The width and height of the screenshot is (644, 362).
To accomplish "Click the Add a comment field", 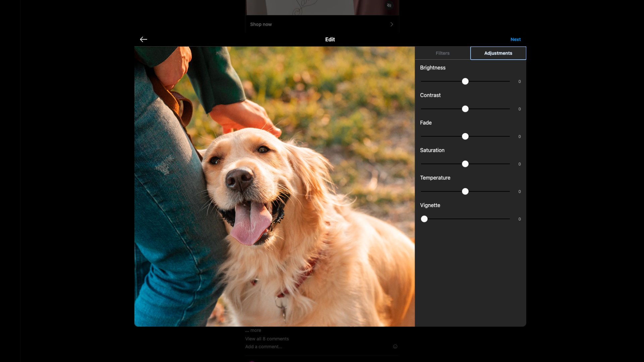I will [x=264, y=347].
